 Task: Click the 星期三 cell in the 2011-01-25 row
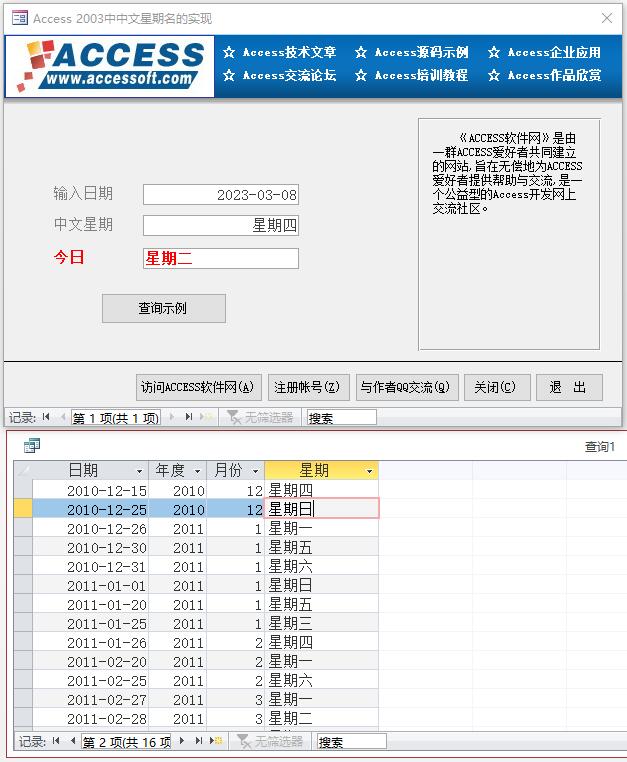click(321, 623)
